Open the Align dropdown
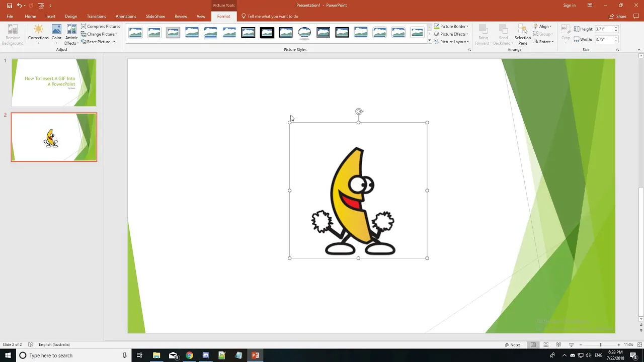This screenshot has width=644, height=362. 542,26
